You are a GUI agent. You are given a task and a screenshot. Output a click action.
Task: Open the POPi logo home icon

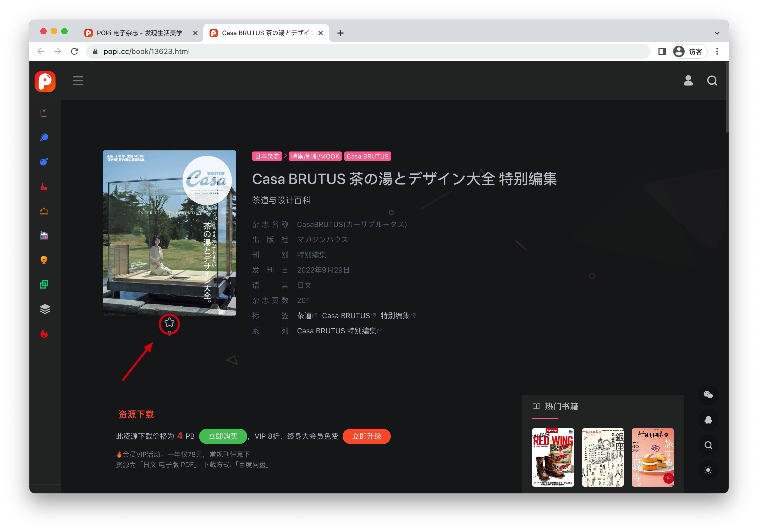tap(45, 82)
